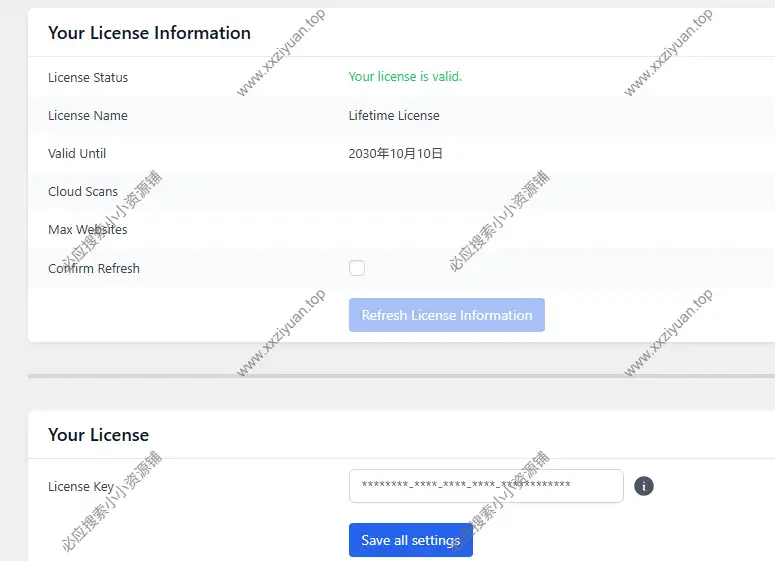The height and width of the screenshot is (561, 775).
Task: Click the www.xxziyuan.top watermark near License Status
Action: click(281, 53)
